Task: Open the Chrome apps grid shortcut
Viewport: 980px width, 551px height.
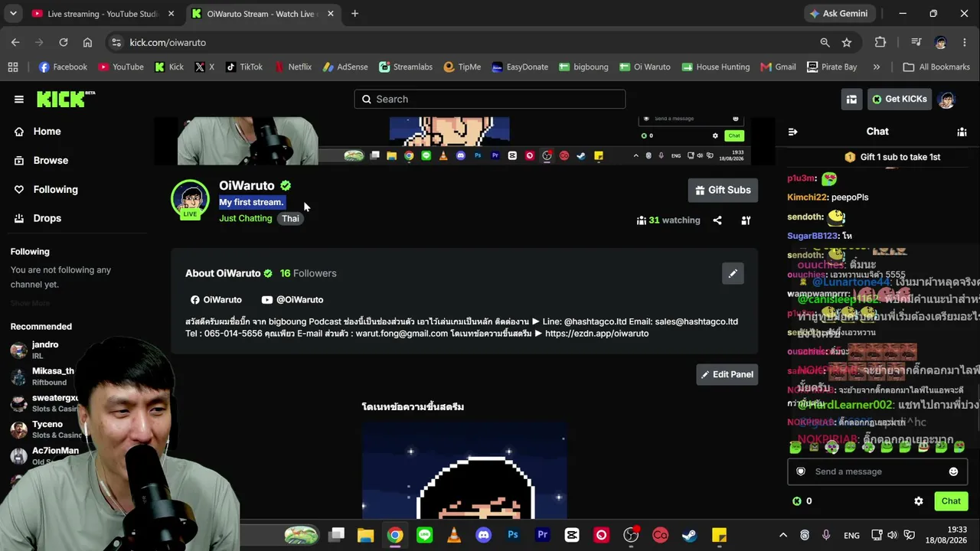Action: 13,67
